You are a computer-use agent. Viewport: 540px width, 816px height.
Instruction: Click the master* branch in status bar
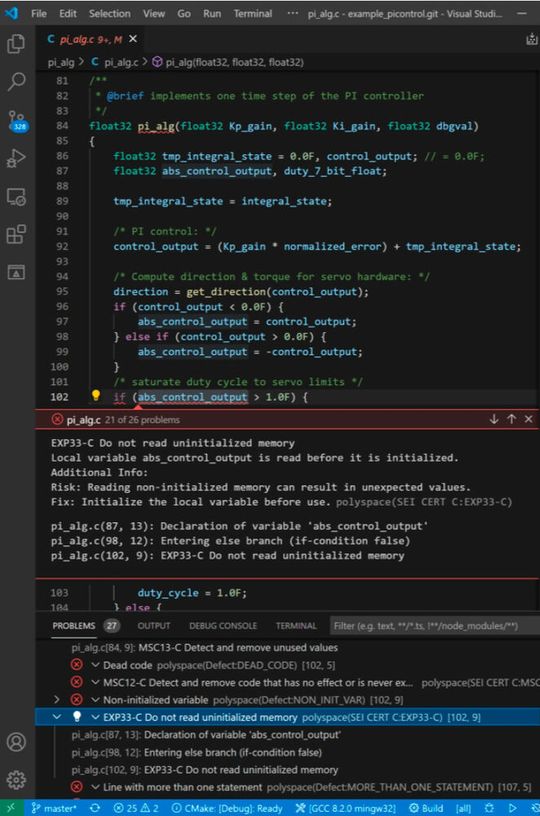click(54, 808)
